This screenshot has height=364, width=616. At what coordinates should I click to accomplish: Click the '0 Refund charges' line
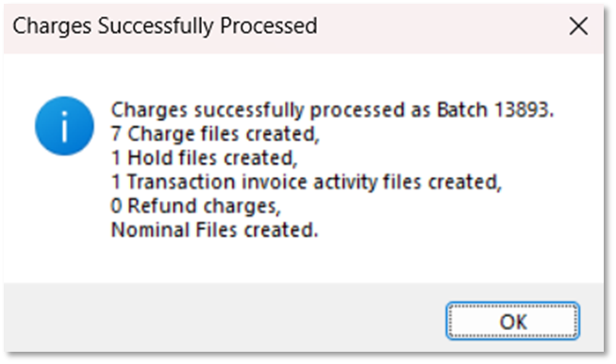pyautogui.click(x=196, y=207)
